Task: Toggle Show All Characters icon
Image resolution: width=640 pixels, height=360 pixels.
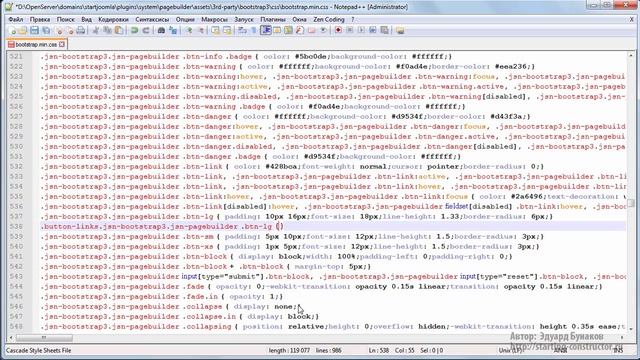Action: pos(253,31)
